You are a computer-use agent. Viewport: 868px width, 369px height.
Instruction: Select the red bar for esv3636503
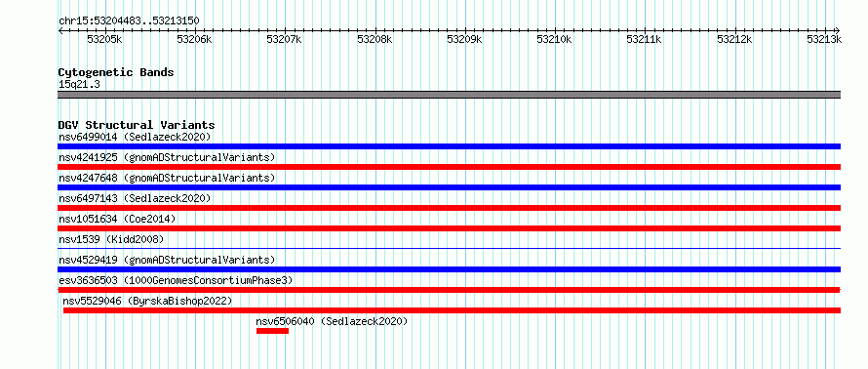point(449,290)
